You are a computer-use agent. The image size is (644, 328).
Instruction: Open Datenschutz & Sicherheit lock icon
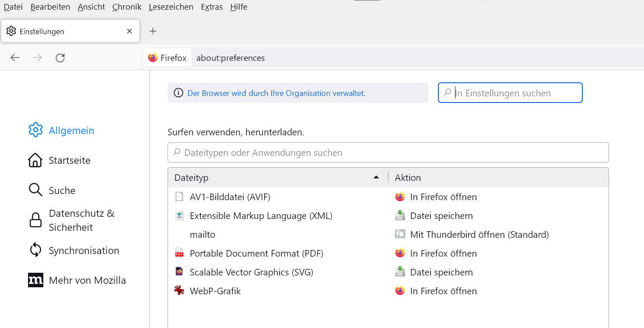(35, 220)
